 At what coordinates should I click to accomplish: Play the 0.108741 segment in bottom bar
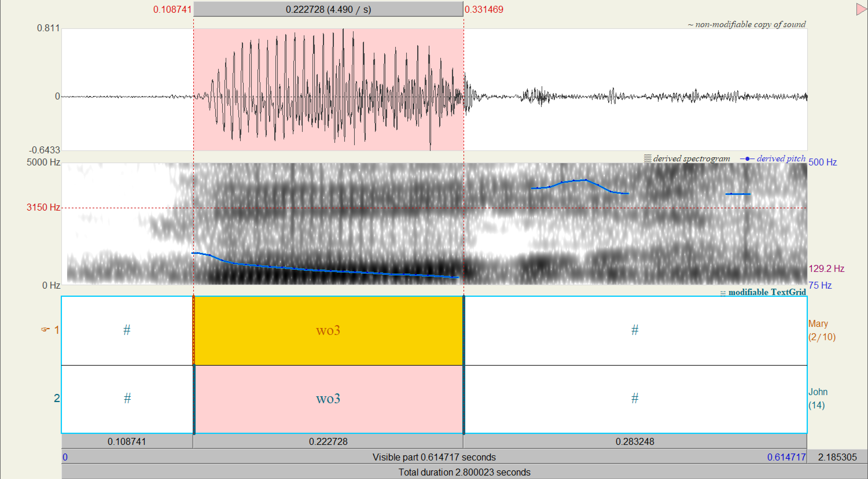click(x=127, y=441)
